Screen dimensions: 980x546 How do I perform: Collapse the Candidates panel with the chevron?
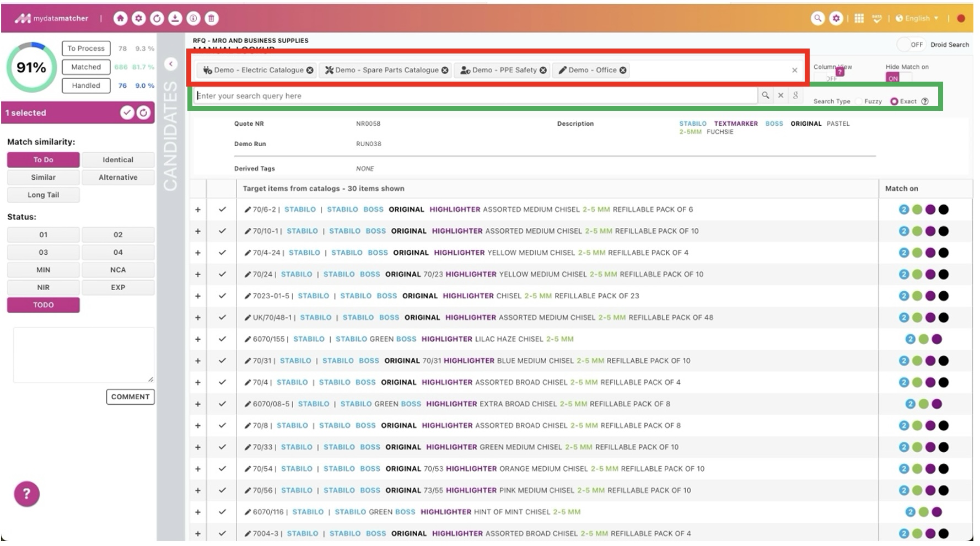click(171, 64)
